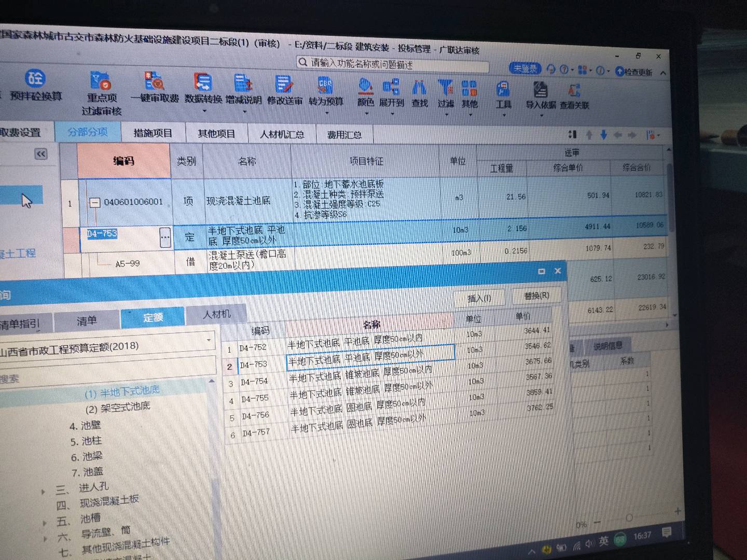
Task: Click the function search input box
Action: click(392, 64)
